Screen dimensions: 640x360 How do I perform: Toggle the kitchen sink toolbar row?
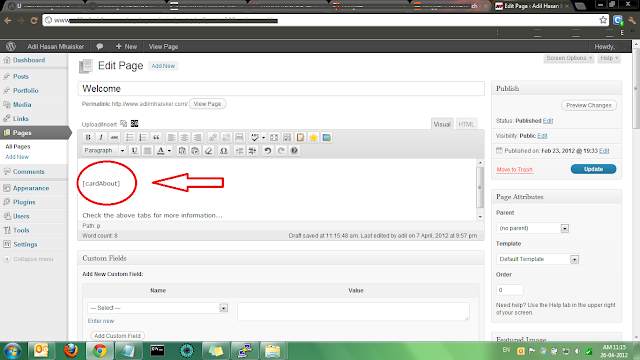tap(287, 138)
